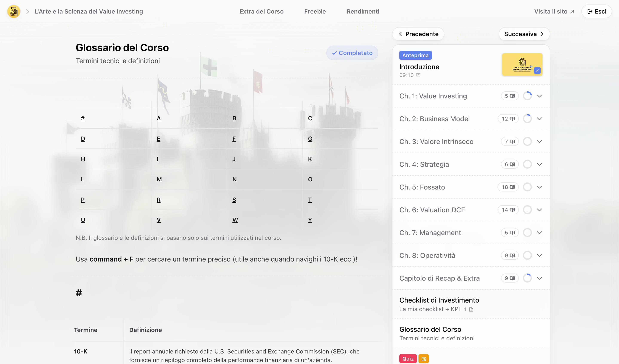Click the Ch. 3 Valore Intrinseco progress circle
This screenshot has height=364, width=619.
click(527, 142)
